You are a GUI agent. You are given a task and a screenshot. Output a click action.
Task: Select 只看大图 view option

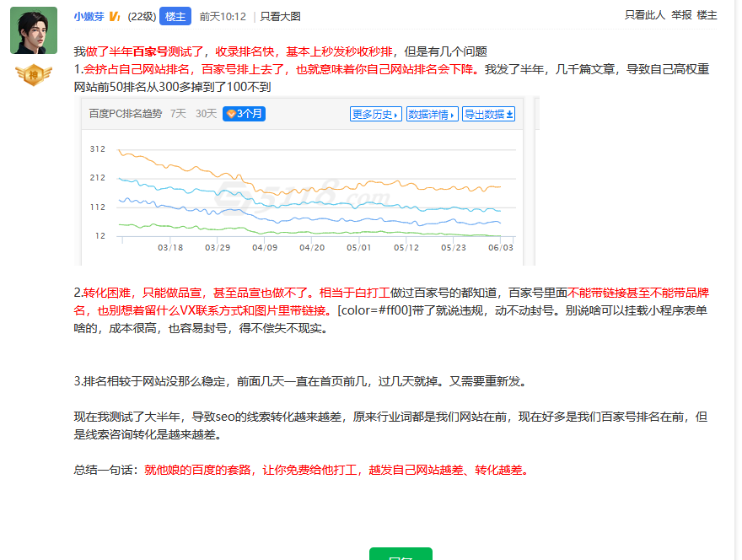point(280,17)
